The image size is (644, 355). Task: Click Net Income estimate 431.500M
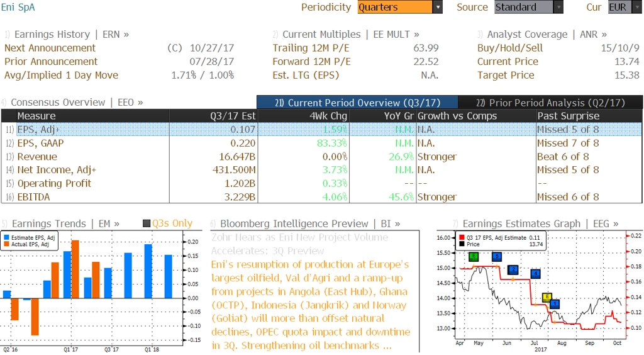pos(234,170)
